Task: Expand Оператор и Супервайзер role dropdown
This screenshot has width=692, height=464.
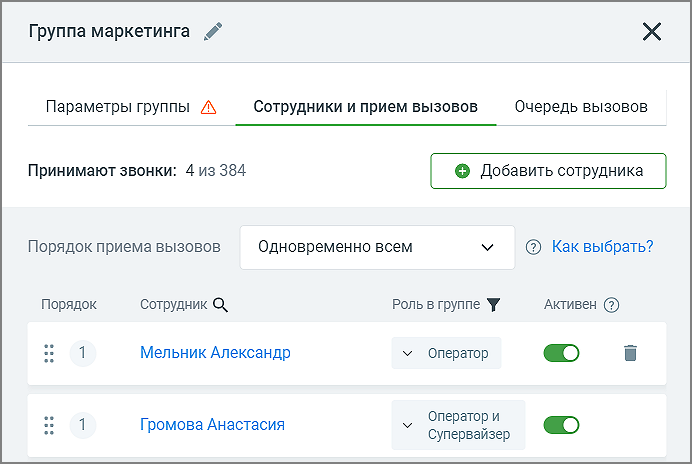Action: tap(458, 425)
